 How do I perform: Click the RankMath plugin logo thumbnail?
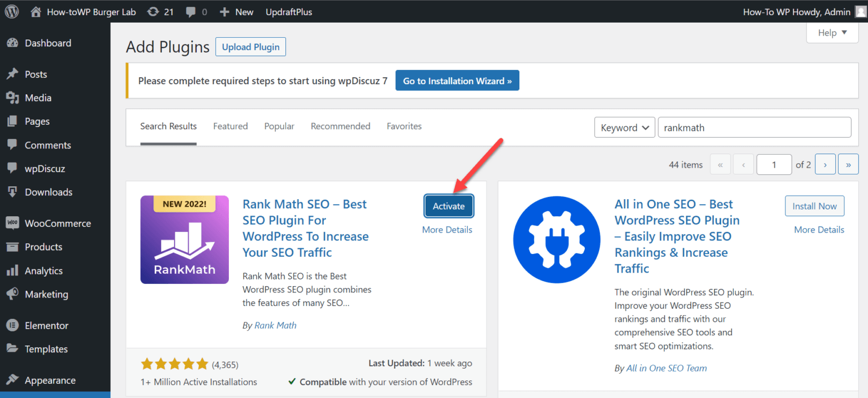coord(185,239)
